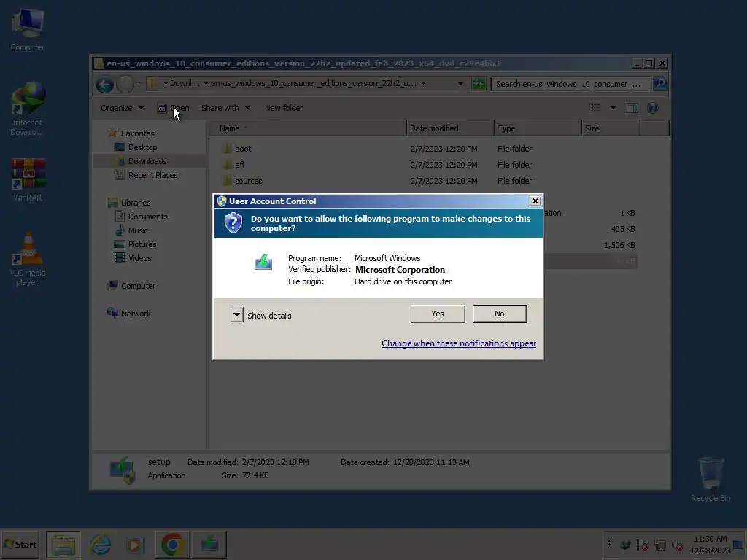The width and height of the screenshot is (747, 560).
Task: Launch Internet Explorer from taskbar
Action: (x=101, y=544)
